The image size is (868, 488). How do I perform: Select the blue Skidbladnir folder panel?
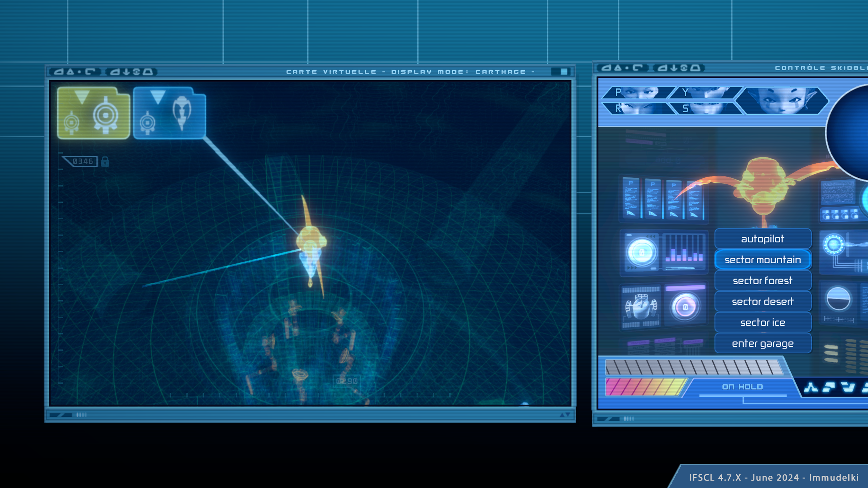coord(169,114)
